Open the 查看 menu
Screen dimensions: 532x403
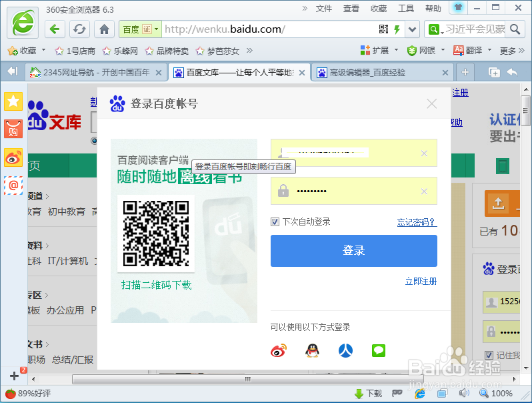[351, 9]
